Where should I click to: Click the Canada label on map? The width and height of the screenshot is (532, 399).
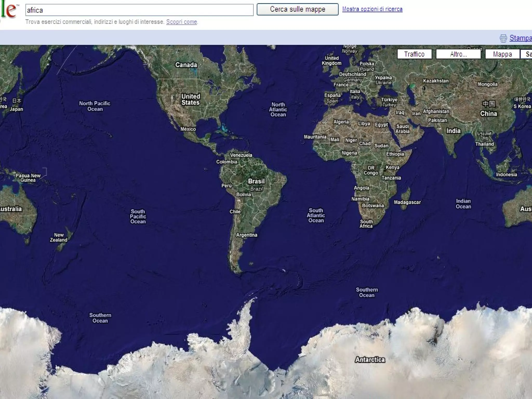click(x=186, y=65)
